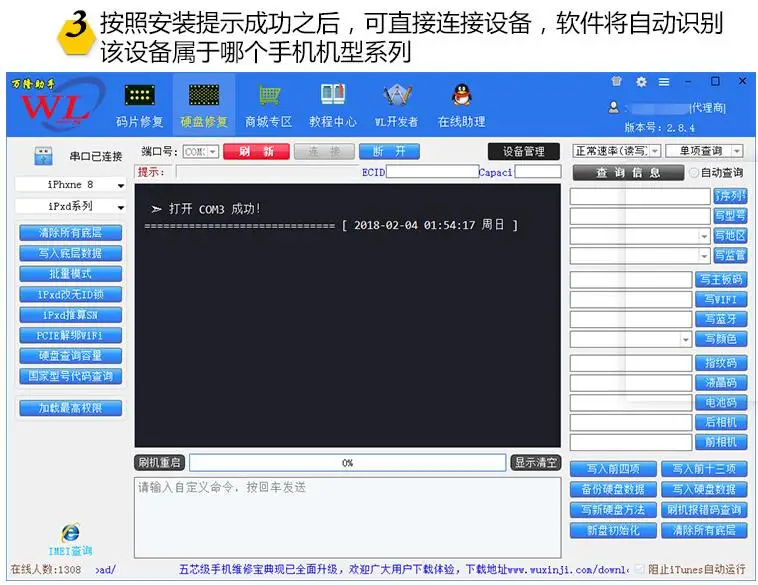This screenshot has width=758, height=585.
Task: Click the 液晶码 LCD code button
Action: 721,383
